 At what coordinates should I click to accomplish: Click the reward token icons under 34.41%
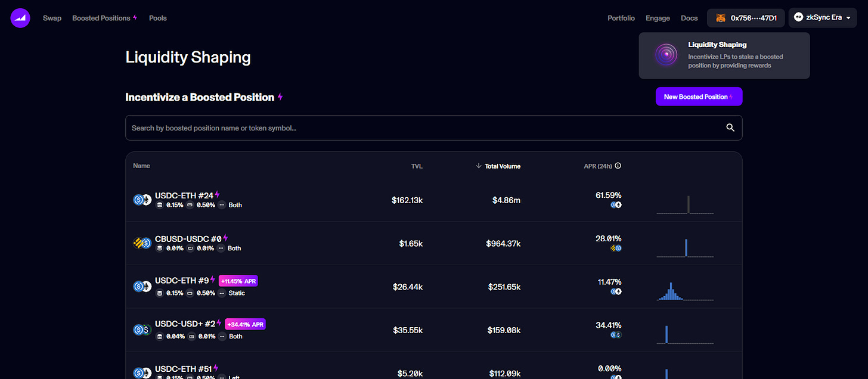(x=616, y=335)
